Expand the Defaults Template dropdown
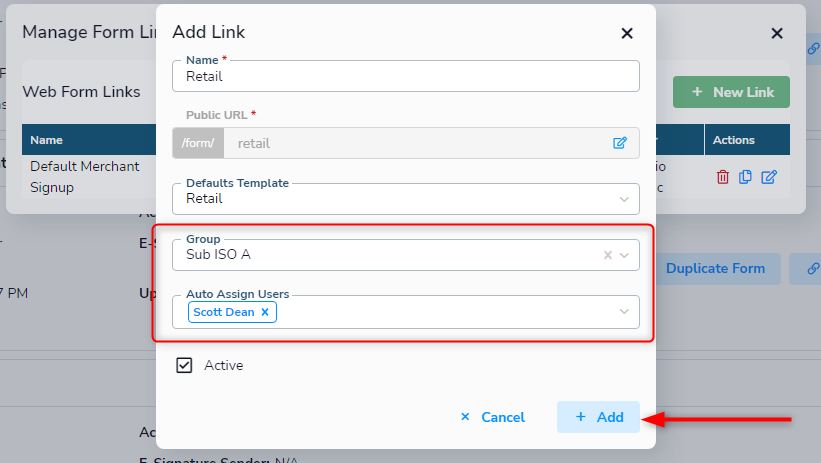 pyautogui.click(x=624, y=199)
